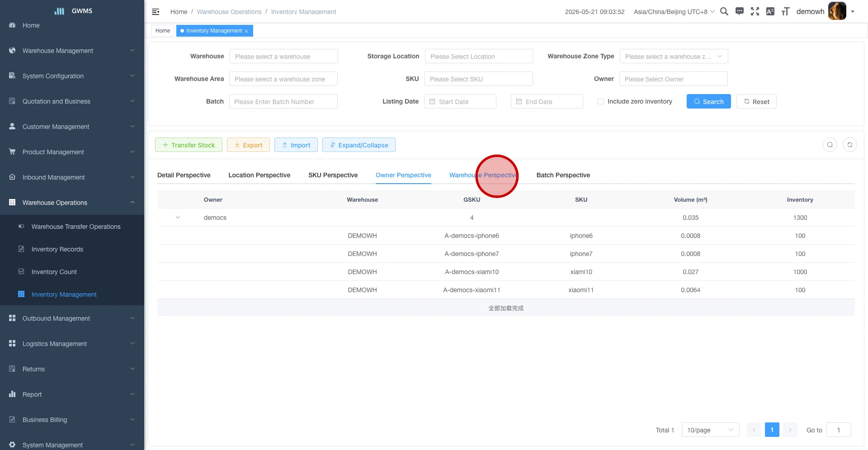Click the Go to page number input
This screenshot has height=450, width=868.
pos(838,430)
